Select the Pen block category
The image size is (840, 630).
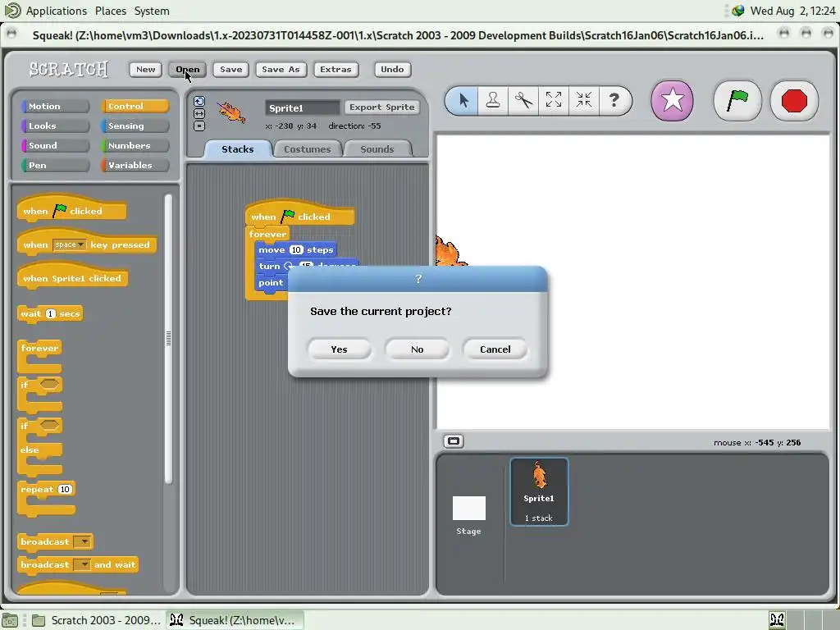(55, 165)
